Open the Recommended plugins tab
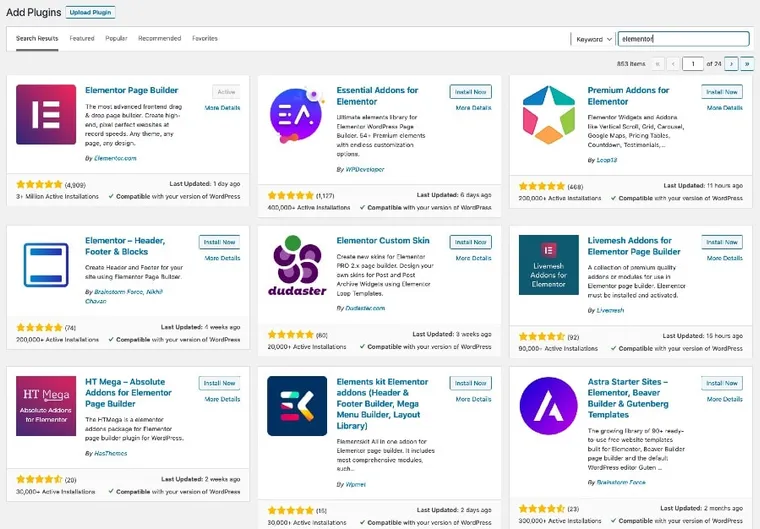 coord(159,38)
